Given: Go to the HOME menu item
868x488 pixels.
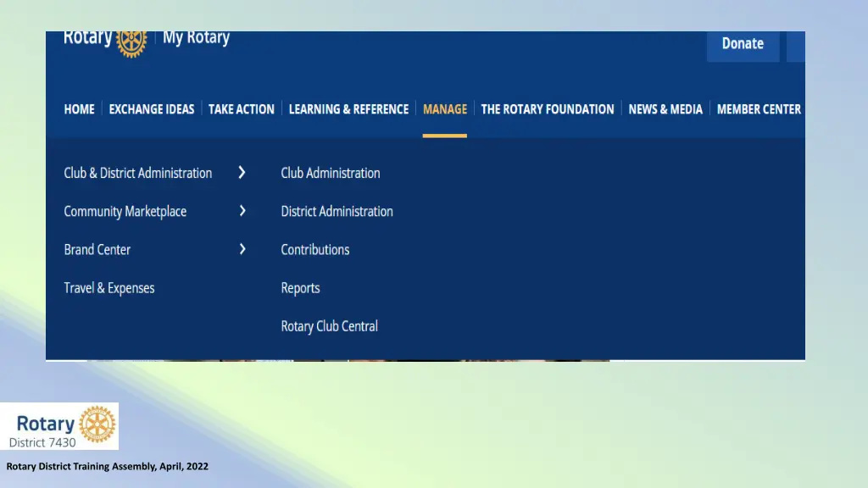Looking at the screenshot, I should click(x=79, y=109).
